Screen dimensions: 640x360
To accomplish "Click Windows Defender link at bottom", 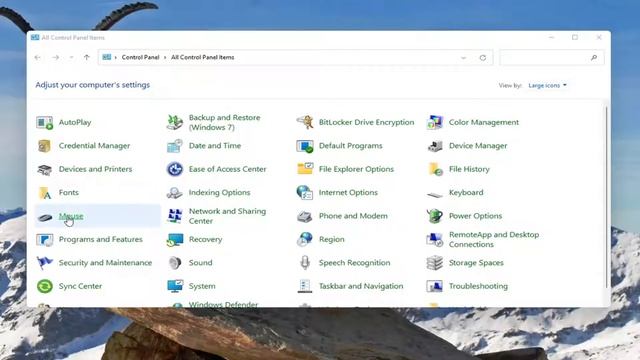I will [223, 304].
